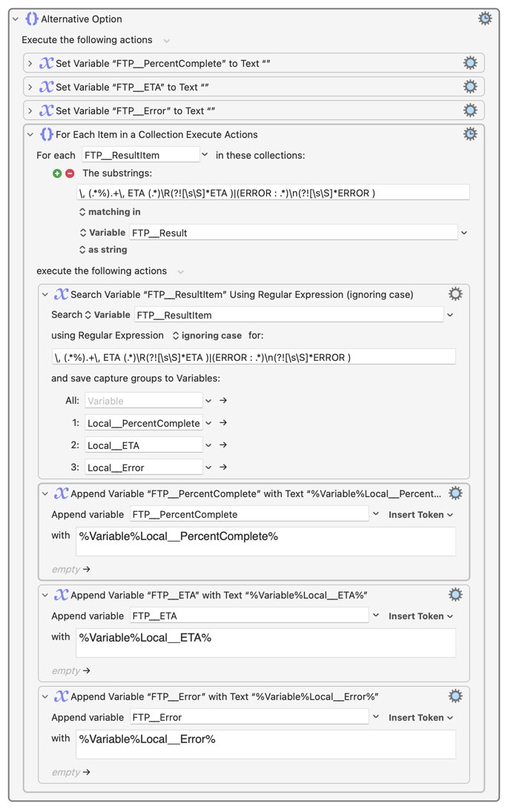
Task: Open gear menu for Set Variable FTP__PercentComplete
Action: point(469,64)
